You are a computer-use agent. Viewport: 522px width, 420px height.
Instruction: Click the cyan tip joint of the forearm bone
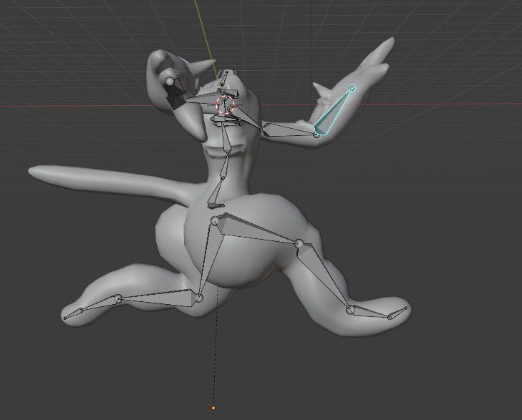click(x=352, y=88)
